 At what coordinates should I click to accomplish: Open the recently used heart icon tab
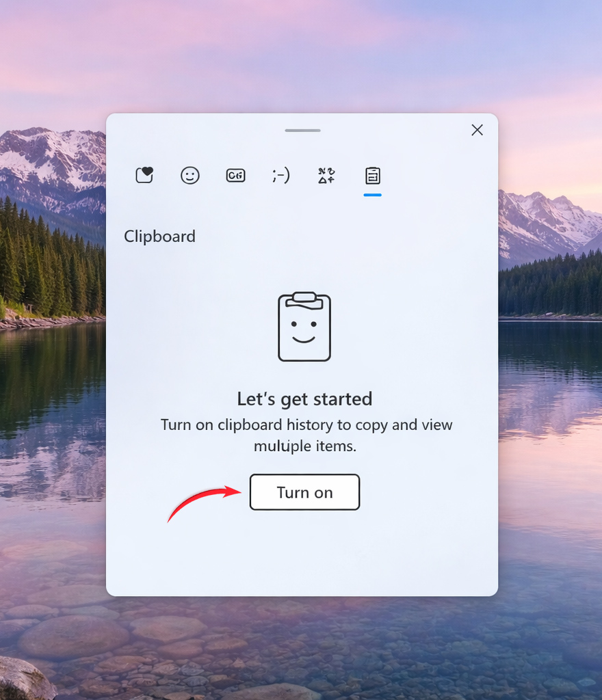pyautogui.click(x=144, y=176)
